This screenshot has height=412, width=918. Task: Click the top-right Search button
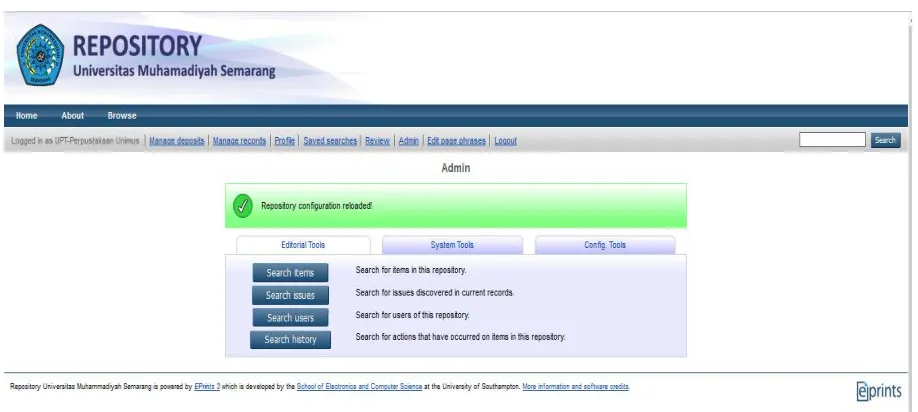click(885, 140)
